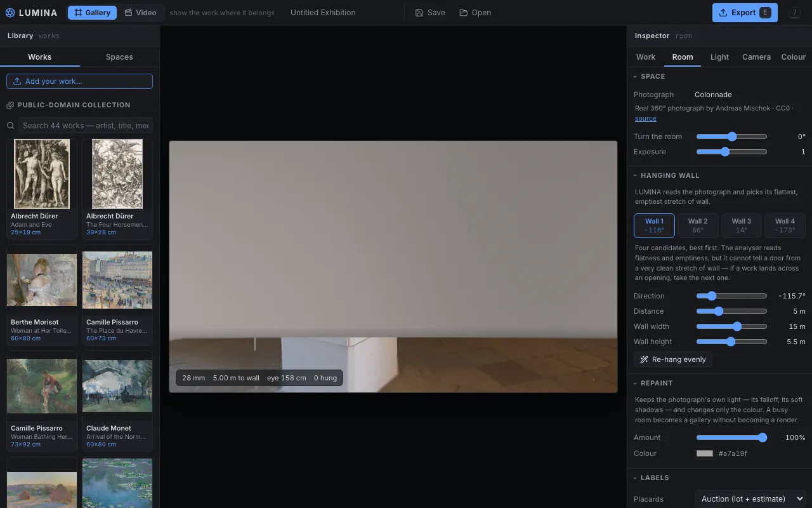Image resolution: width=812 pixels, height=508 pixels.
Task: Focus the Search 44 works field
Action: [x=86, y=126]
